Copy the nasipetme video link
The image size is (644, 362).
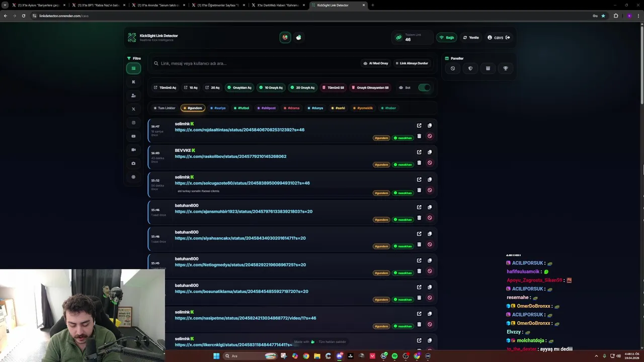tap(430, 314)
